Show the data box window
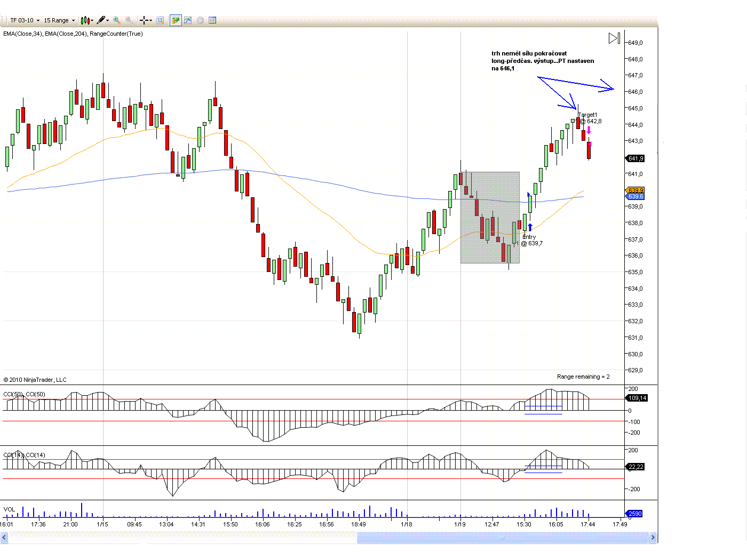The image size is (747, 560). coord(160,20)
